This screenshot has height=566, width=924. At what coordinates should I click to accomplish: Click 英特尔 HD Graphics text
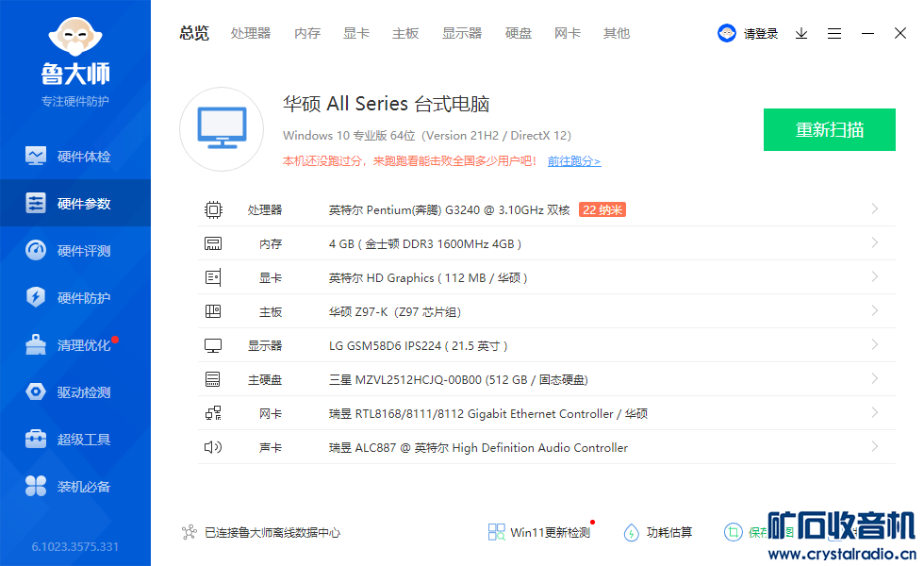pos(428,277)
